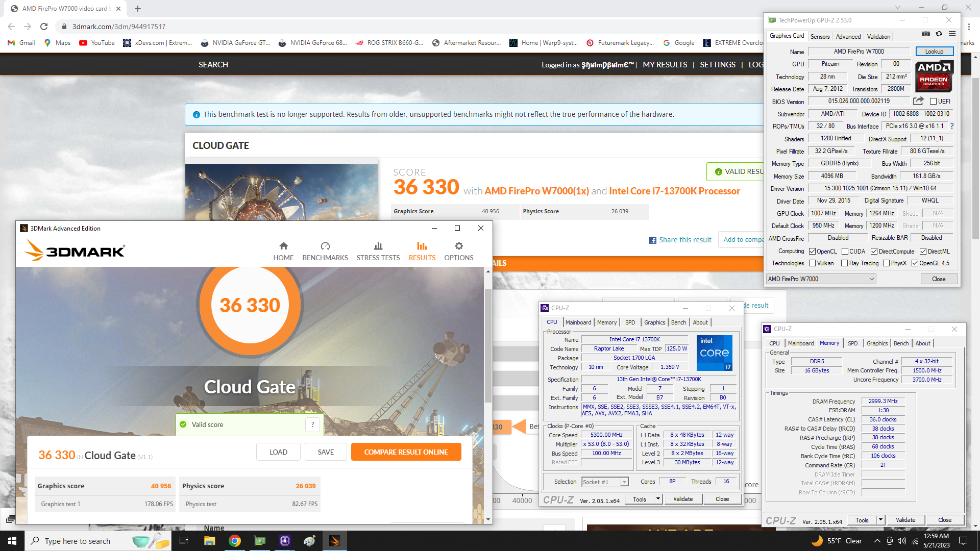Click Windows Start button
Screen dimensions: 980x551
12,541
